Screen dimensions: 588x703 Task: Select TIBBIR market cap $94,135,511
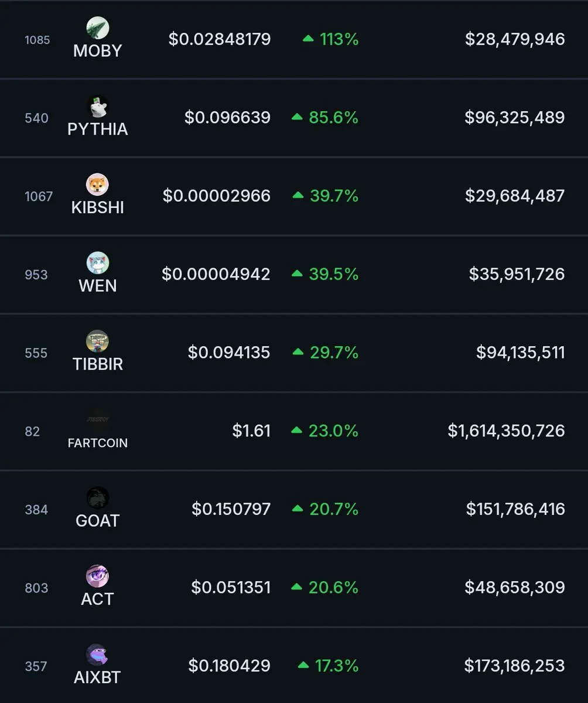tap(521, 353)
